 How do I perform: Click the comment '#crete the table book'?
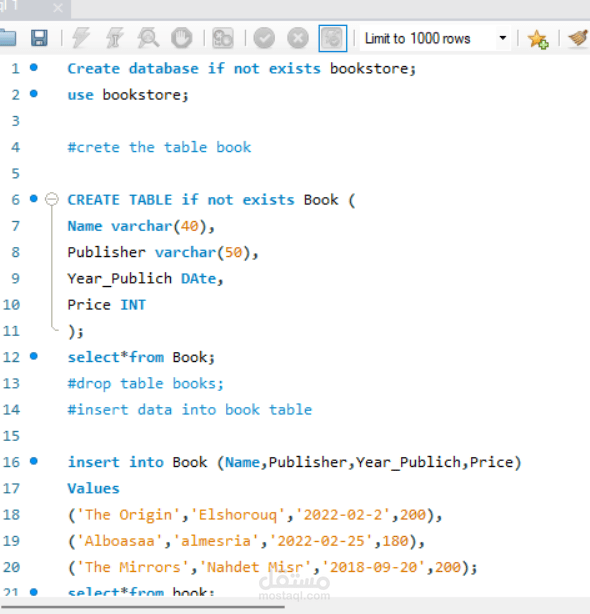point(159,148)
